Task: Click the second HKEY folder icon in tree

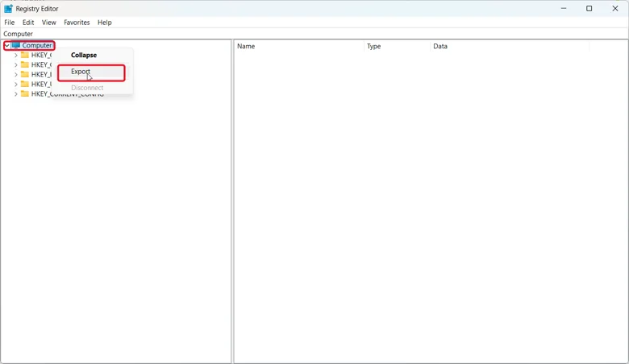Action: pos(25,64)
